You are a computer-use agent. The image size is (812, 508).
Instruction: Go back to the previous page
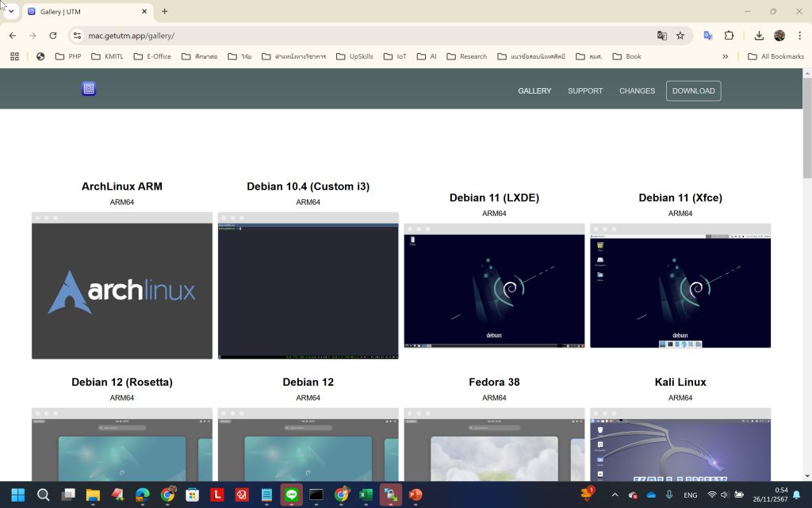tap(13, 36)
